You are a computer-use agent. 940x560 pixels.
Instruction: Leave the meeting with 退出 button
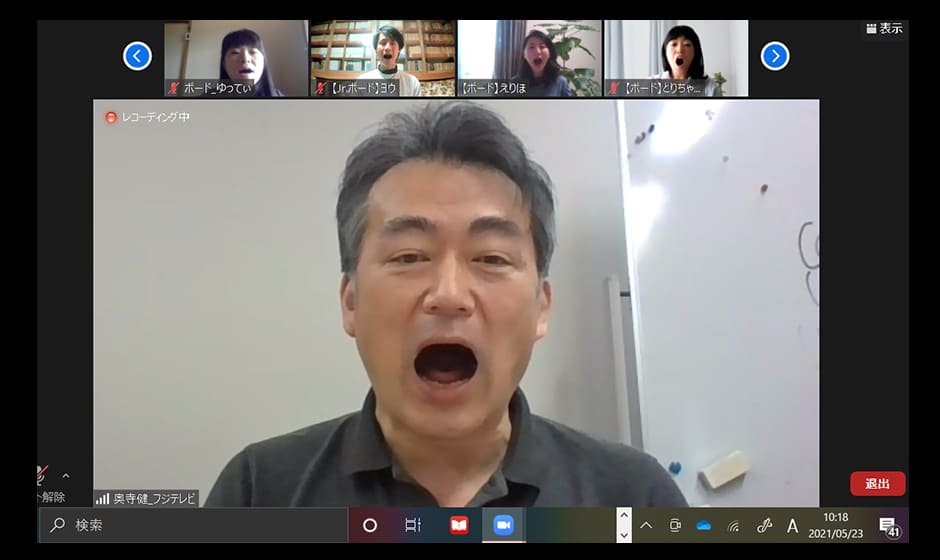pos(877,484)
